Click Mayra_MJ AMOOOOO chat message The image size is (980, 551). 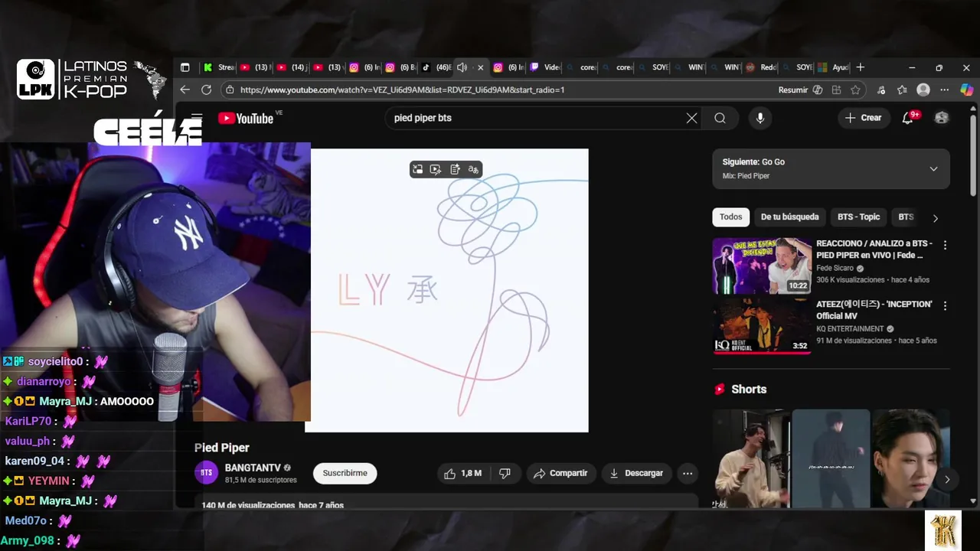coord(80,401)
